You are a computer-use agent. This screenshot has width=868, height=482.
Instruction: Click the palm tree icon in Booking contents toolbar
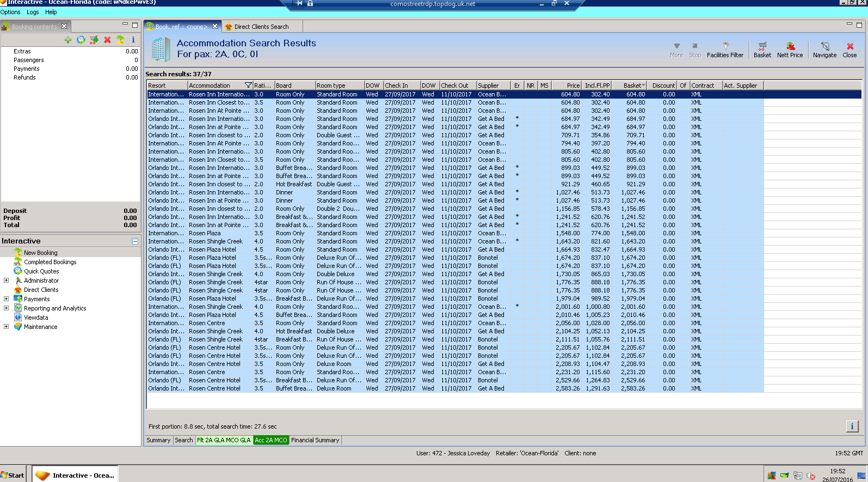pos(120,40)
